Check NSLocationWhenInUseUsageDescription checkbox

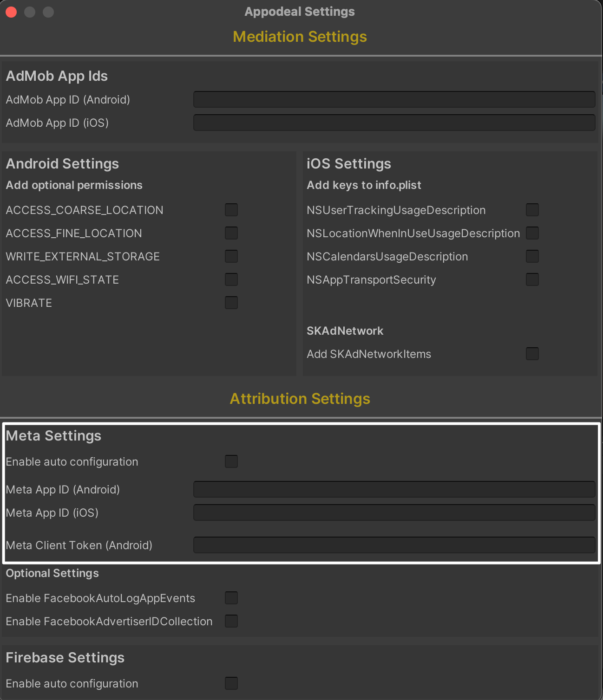532,233
